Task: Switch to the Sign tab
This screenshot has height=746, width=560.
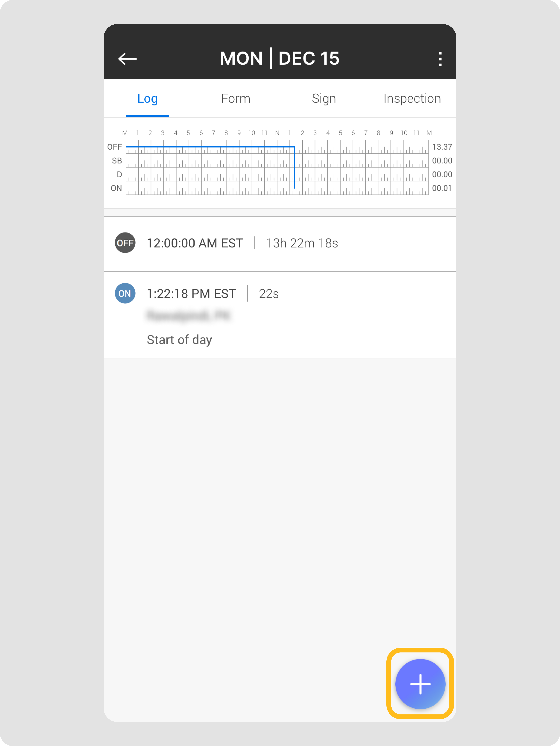Action: tap(324, 99)
